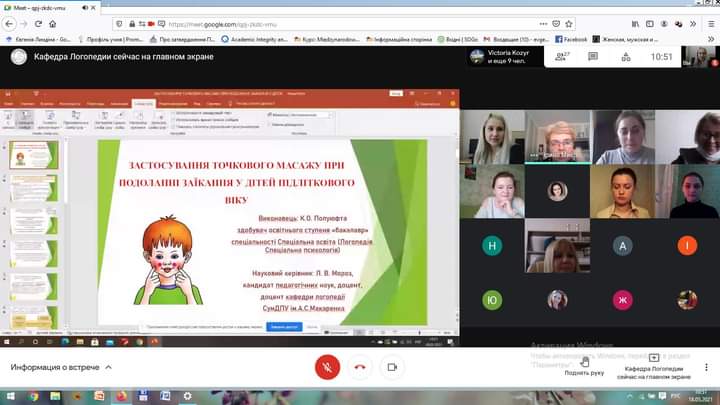Viewport: 720px width, 405px height.
Task: Click the Windows Start button
Action: click(9, 397)
